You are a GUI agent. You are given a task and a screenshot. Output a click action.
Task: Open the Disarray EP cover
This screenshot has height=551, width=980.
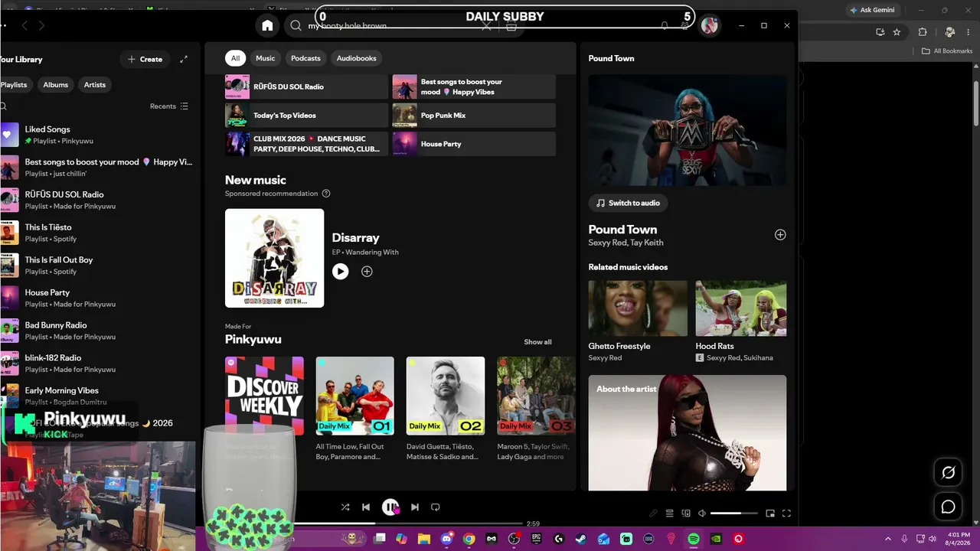point(274,258)
